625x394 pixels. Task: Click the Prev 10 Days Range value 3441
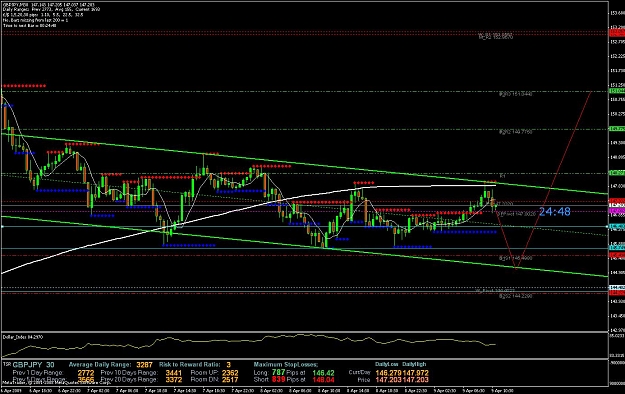coord(173,373)
